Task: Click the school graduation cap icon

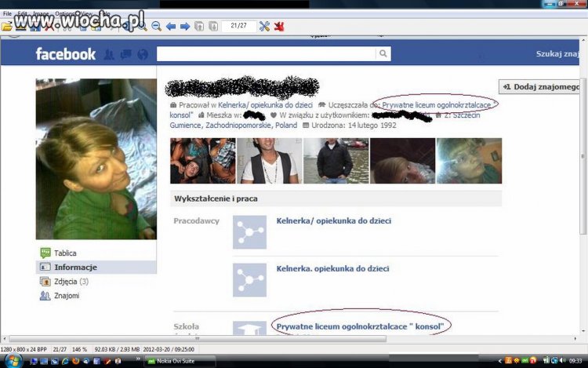Action: [250, 328]
